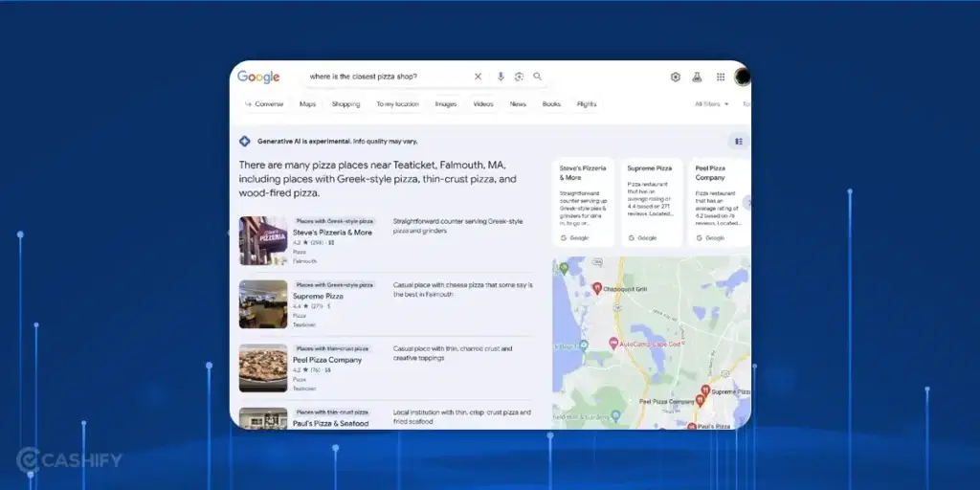Open the Steve's Pizzeria & More source card

[583, 203]
